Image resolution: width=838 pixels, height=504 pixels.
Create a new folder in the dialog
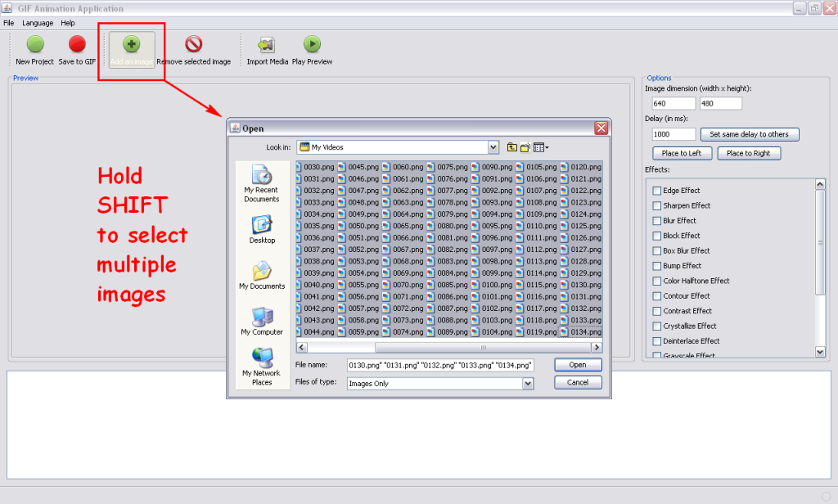point(525,147)
